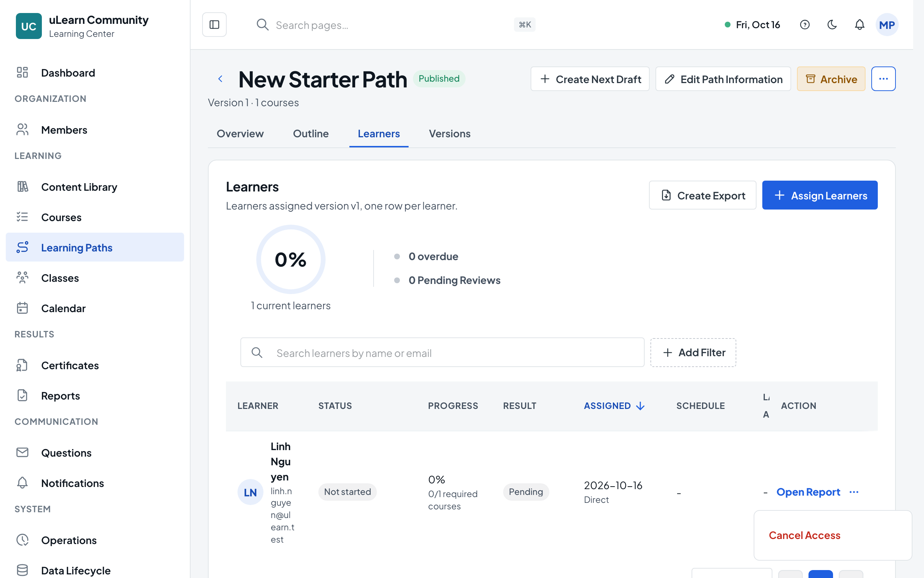Go back using the left chevron arrow
Image resolution: width=924 pixels, height=578 pixels.
pos(220,79)
